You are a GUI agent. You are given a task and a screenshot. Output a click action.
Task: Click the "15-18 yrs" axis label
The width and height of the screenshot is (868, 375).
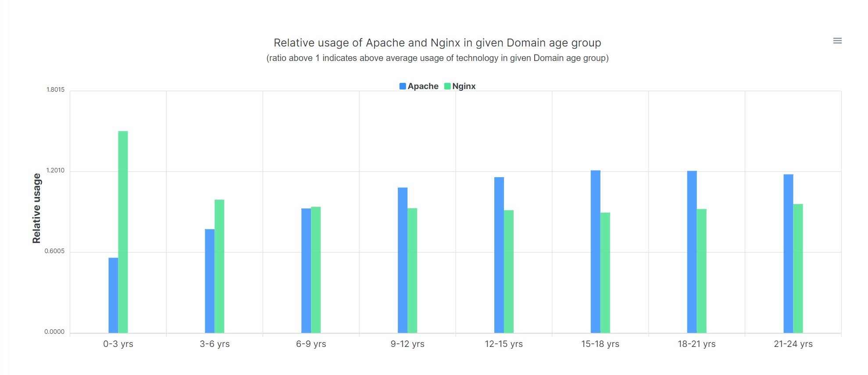pyautogui.click(x=600, y=344)
